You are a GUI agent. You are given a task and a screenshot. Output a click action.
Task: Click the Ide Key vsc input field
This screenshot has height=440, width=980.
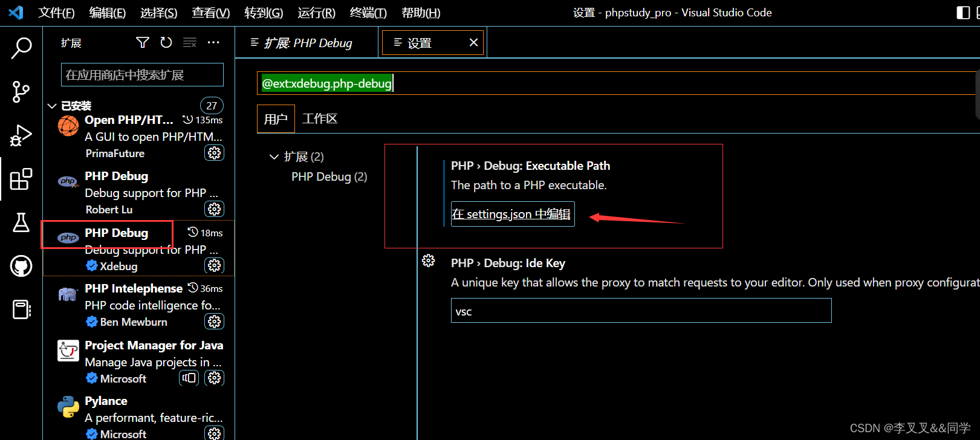coord(641,311)
